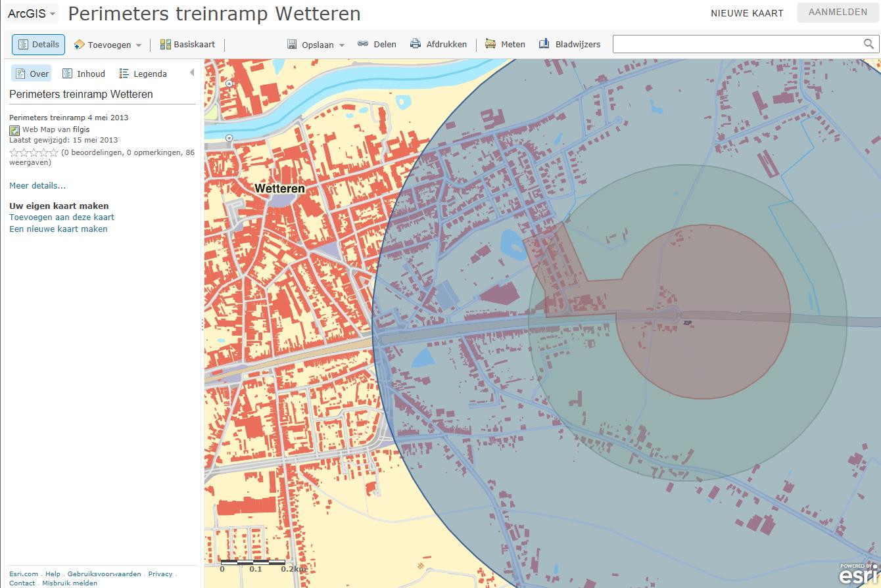Click the Inhoud list icon
Viewport: 881px width, 588px height.
tap(67, 74)
